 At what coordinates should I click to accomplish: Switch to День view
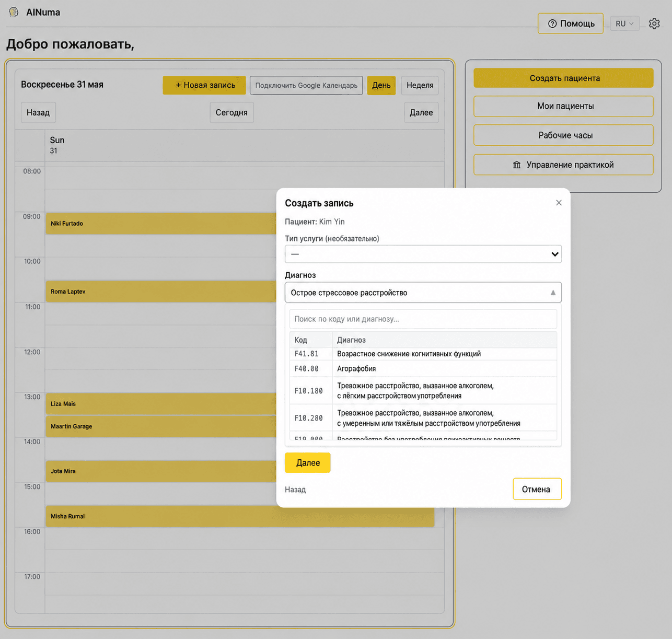click(381, 85)
